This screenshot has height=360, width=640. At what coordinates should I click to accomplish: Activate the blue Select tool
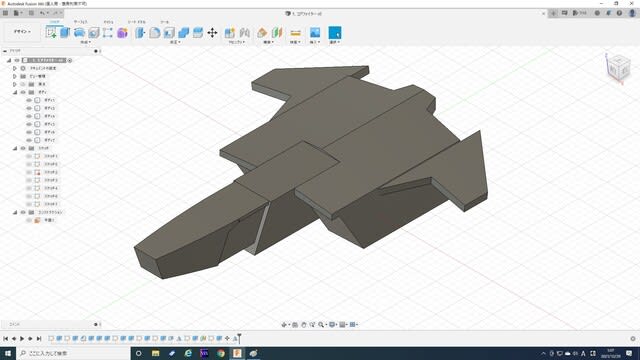coord(335,33)
